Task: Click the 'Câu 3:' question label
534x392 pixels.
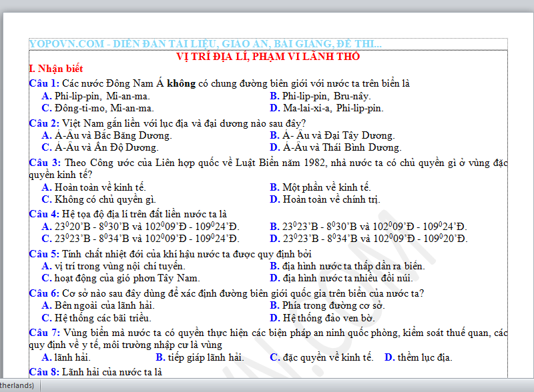Action: click(x=44, y=162)
